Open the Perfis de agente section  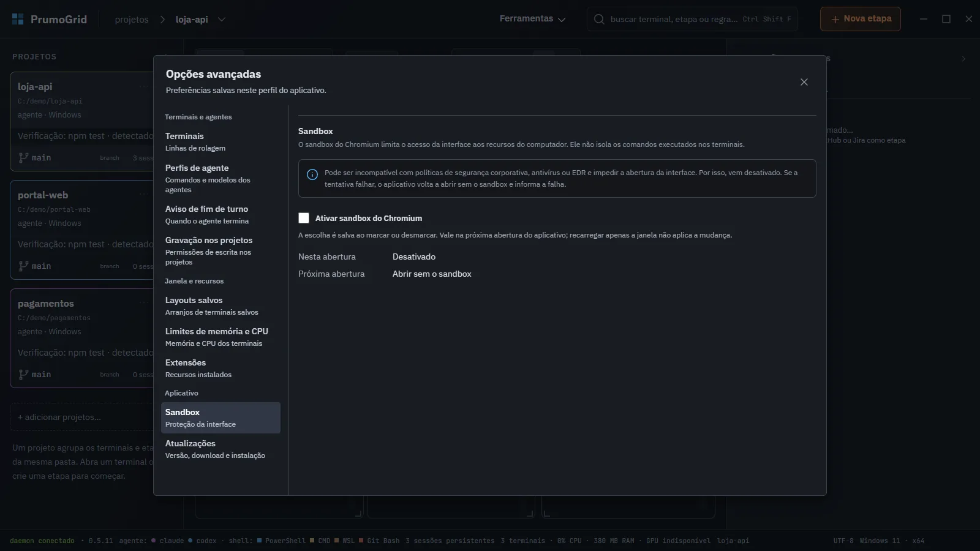pyautogui.click(x=221, y=179)
